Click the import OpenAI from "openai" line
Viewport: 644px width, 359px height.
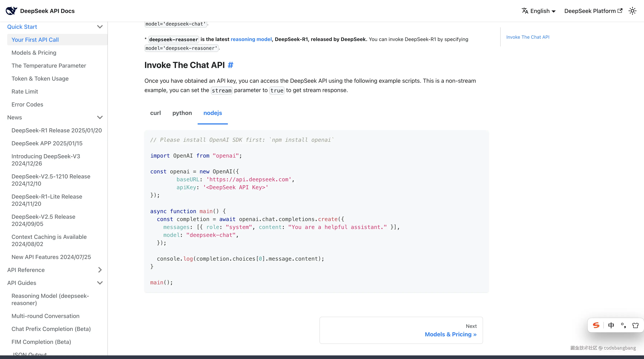pos(196,156)
